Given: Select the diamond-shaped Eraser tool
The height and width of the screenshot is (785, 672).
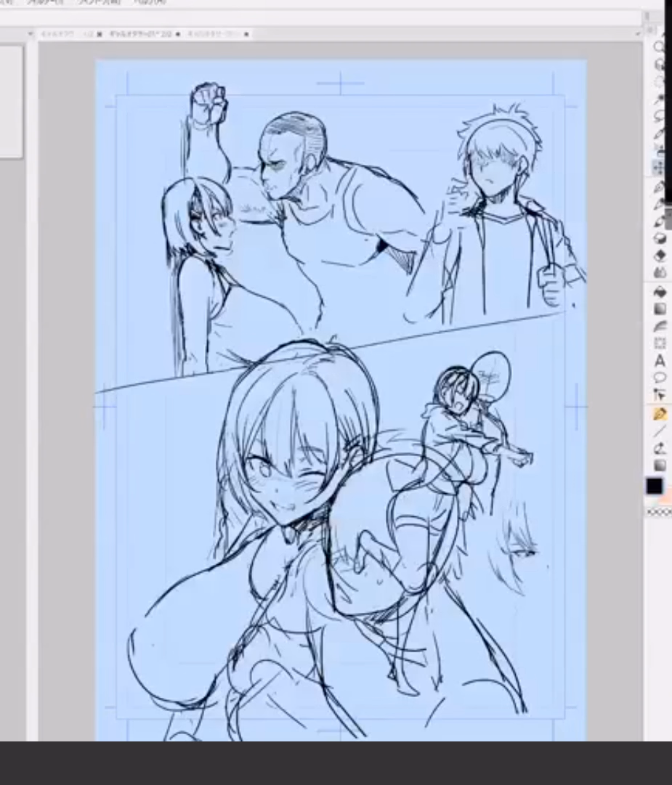Looking at the screenshot, I should coord(660,256).
